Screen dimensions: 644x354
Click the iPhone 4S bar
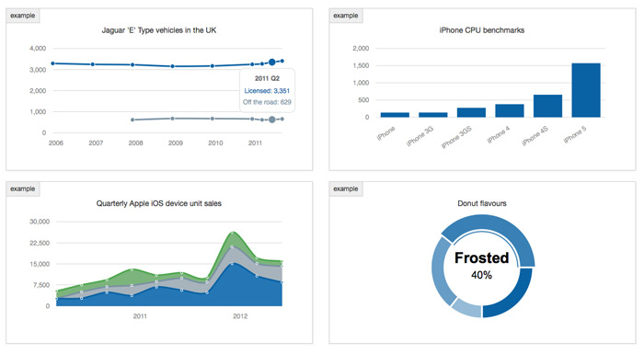pos(547,106)
